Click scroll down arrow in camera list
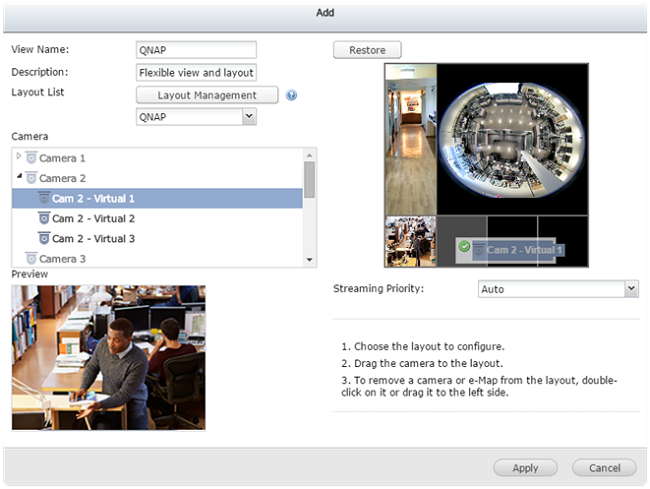Screen dimensions: 650x489 (309, 260)
